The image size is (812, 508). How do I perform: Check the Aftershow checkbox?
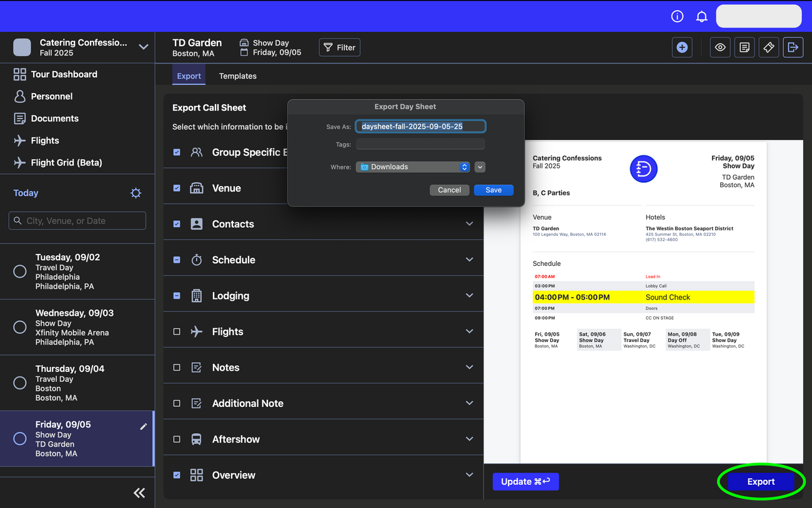point(177,439)
